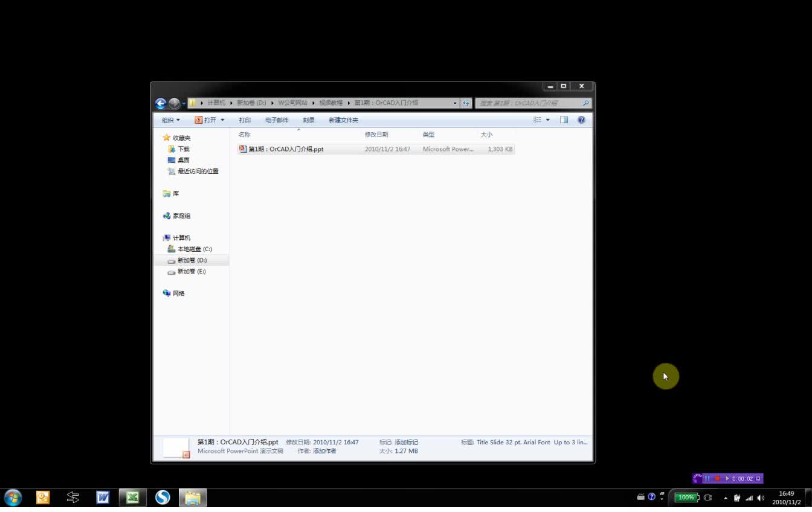812x512 pixels.
Task: Sort by the 大小 column header
Action: tap(486, 135)
